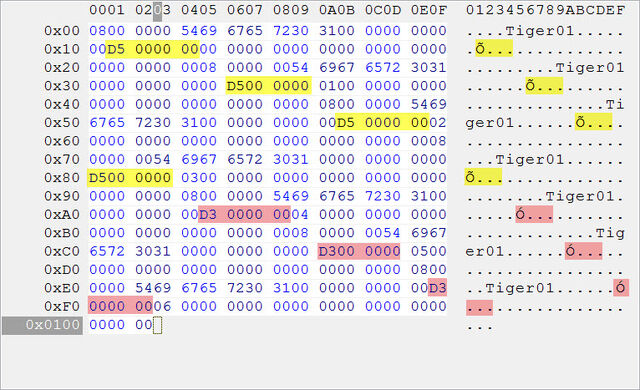Click Tiger01 text in ASCII row 0x00
This screenshot has width=640, height=390.
540,31
